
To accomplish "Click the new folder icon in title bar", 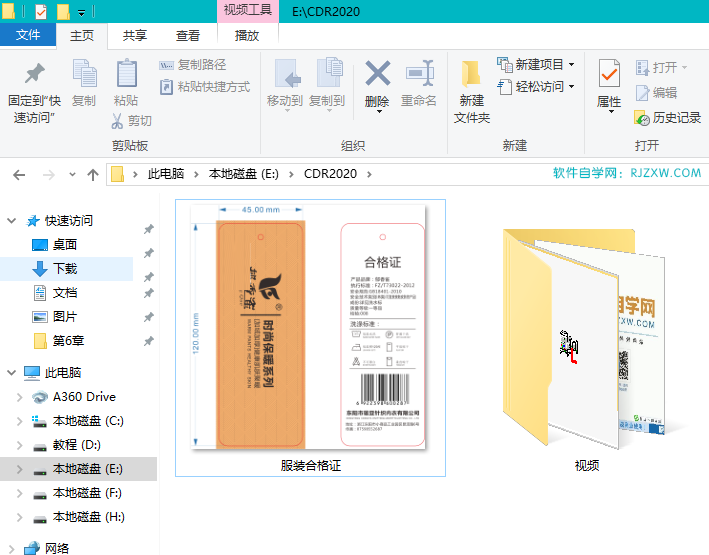I will 63,11.
